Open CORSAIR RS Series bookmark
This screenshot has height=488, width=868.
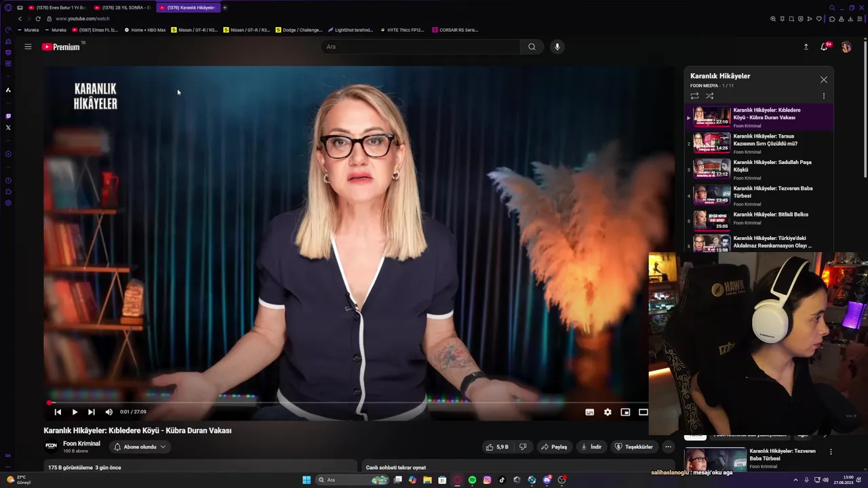[x=455, y=30]
